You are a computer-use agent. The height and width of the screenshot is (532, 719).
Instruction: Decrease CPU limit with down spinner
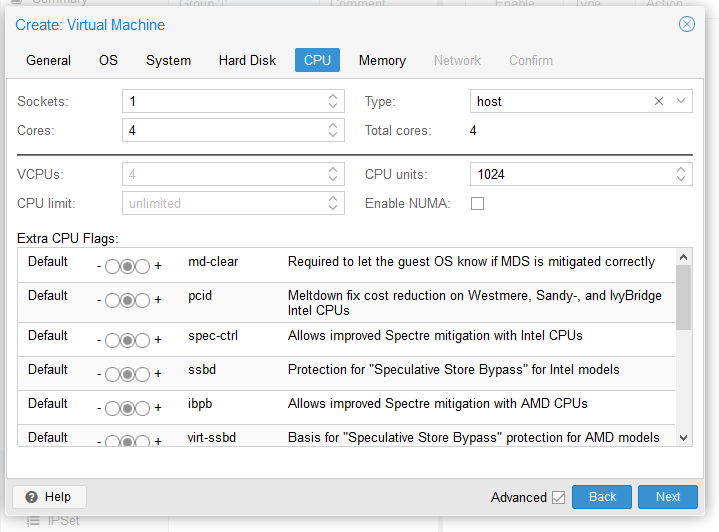(333, 208)
